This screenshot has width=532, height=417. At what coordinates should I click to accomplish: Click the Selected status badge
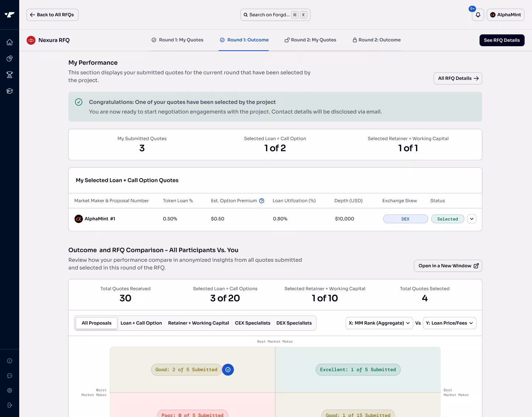(447, 219)
